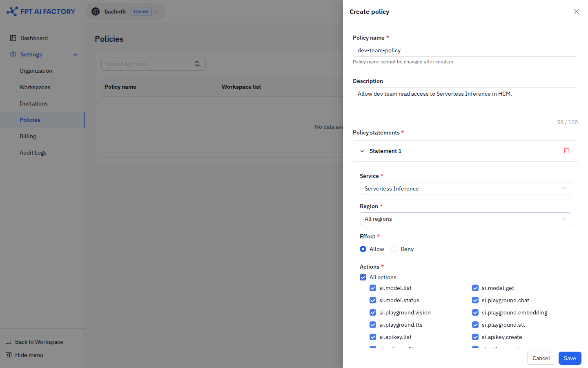Select the Allow effect radio
The height and width of the screenshot is (368, 588).
point(363,249)
